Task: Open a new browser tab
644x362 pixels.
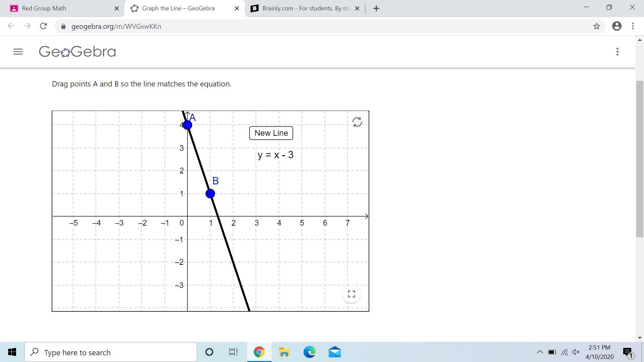Action: pyautogui.click(x=376, y=8)
